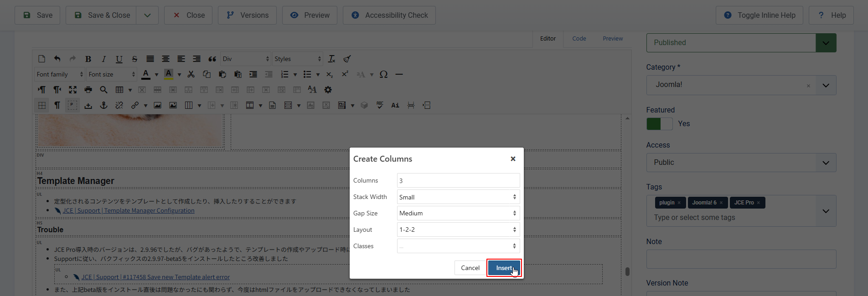This screenshot has height=296, width=868.
Task: Remove the JCE Pro tag
Action: pyautogui.click(x=759, y=203)
